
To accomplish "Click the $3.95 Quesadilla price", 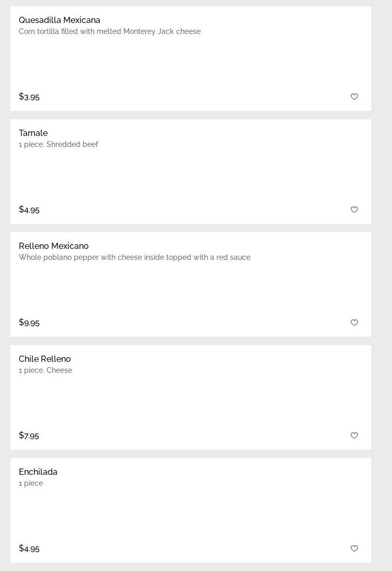I will (29, 97).
